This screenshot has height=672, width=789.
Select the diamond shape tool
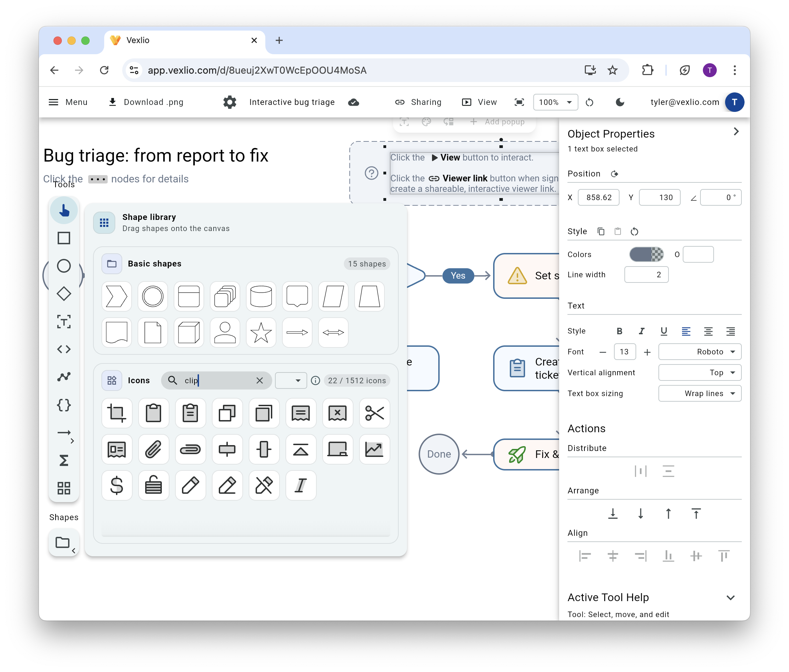64,294
